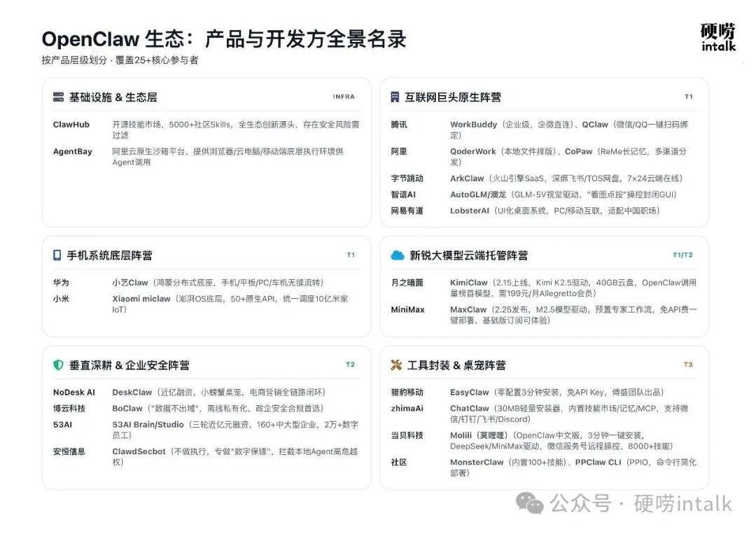
Task: Click the T2 tag on the 企业安全阵营 card
Action: (x=351, y=365)
